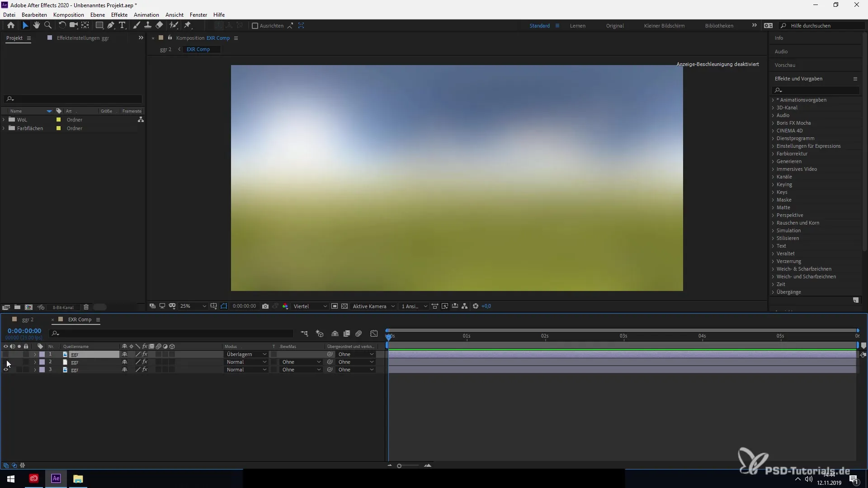Click the interpret footage icon in Project panel
The width and height of the screenshot is (868, 488).
[x=6, y=307]
